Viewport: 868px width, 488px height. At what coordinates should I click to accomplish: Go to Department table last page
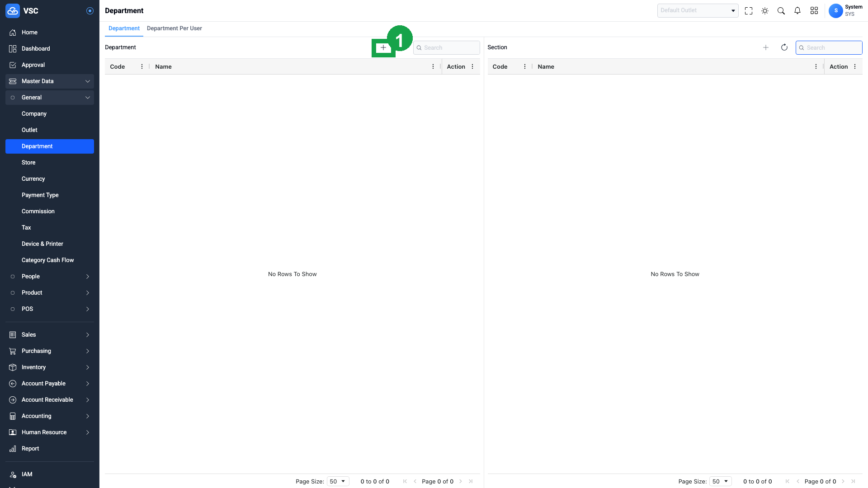(471, 482)
